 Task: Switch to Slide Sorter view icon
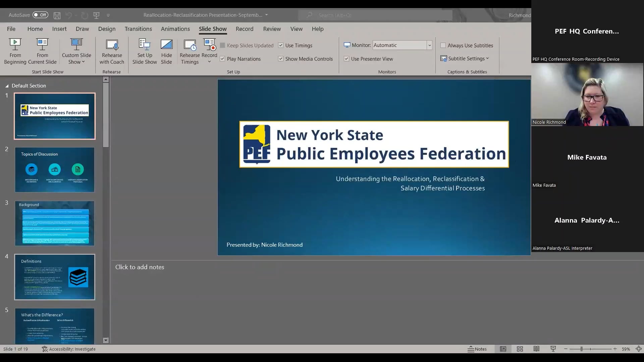pos(520,349)
